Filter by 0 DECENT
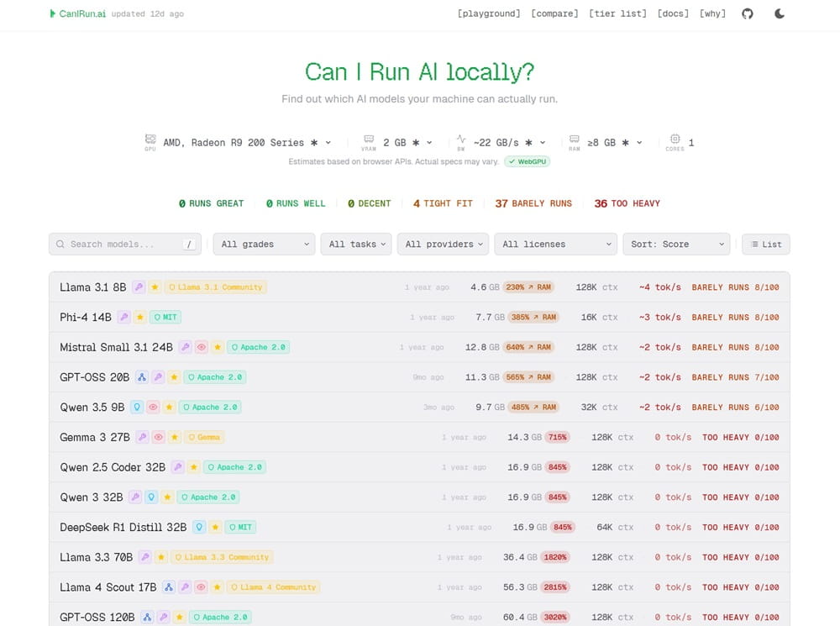Viewport: 840px width, 626px height. pos(369,203)
